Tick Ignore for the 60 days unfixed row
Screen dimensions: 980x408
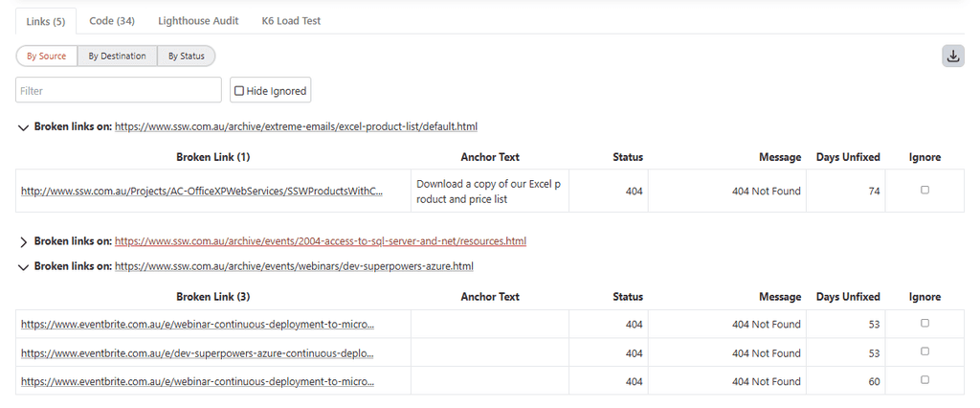924,380
